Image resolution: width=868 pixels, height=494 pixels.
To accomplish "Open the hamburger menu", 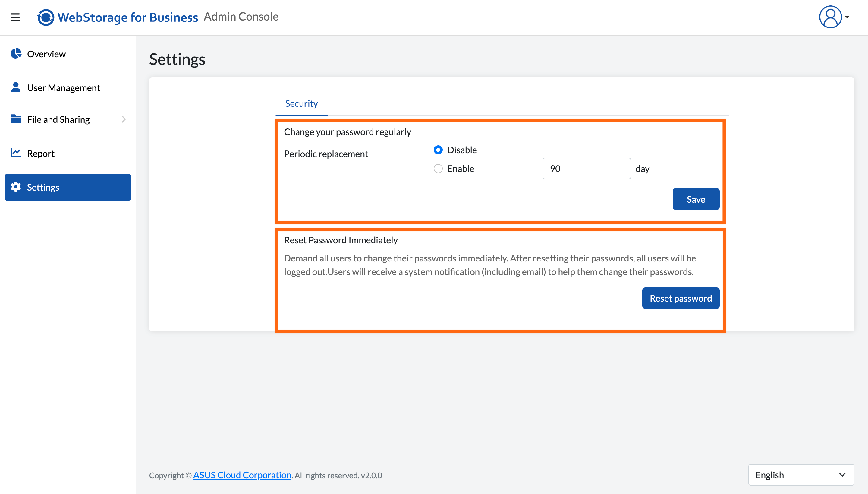I will (15, 17).
